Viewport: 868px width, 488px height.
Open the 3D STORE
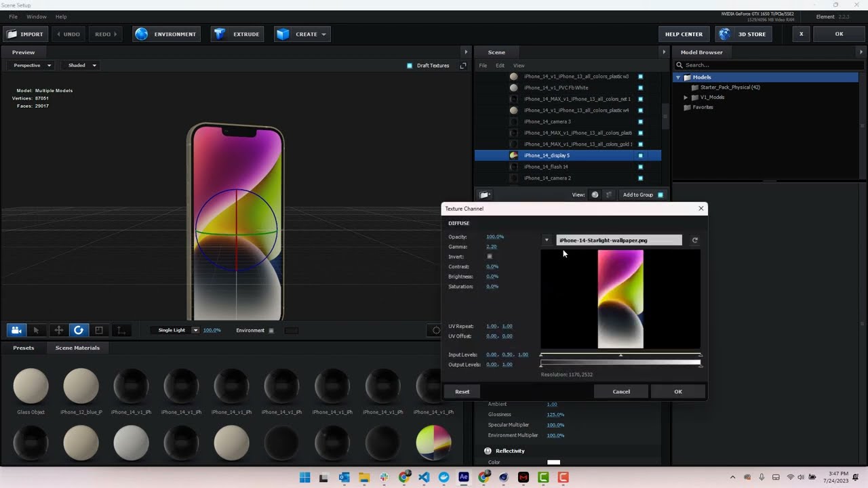click(x=743, y=34)
